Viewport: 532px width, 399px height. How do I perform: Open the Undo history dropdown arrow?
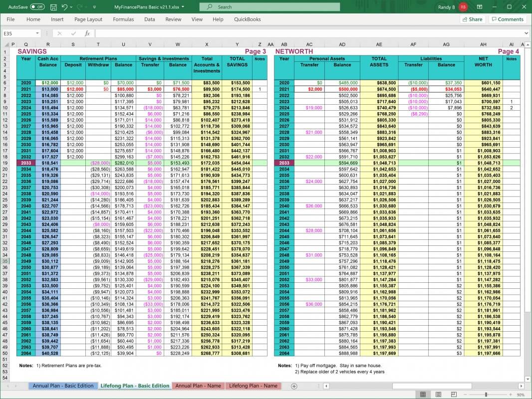coord(70,7)
